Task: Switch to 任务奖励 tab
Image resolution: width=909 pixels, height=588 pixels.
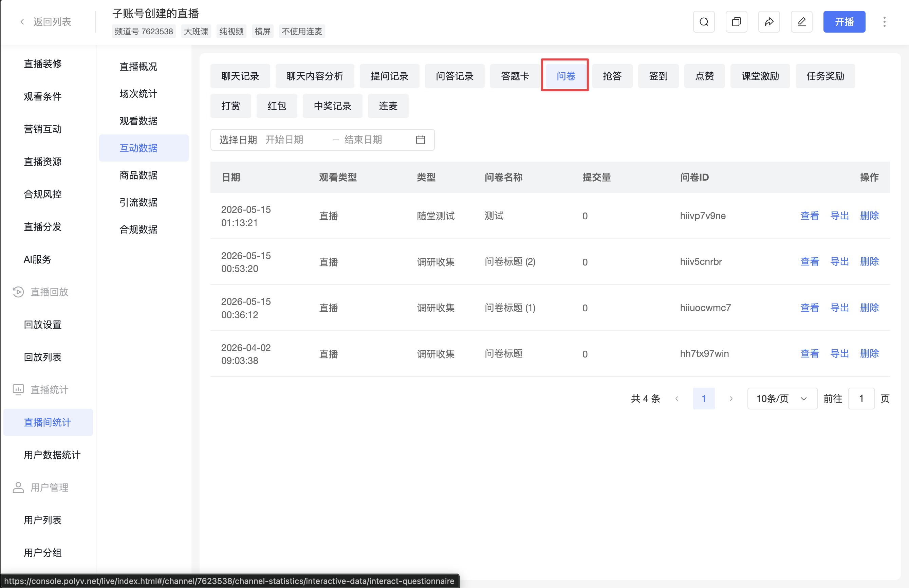Action: (x=825, y=76)
